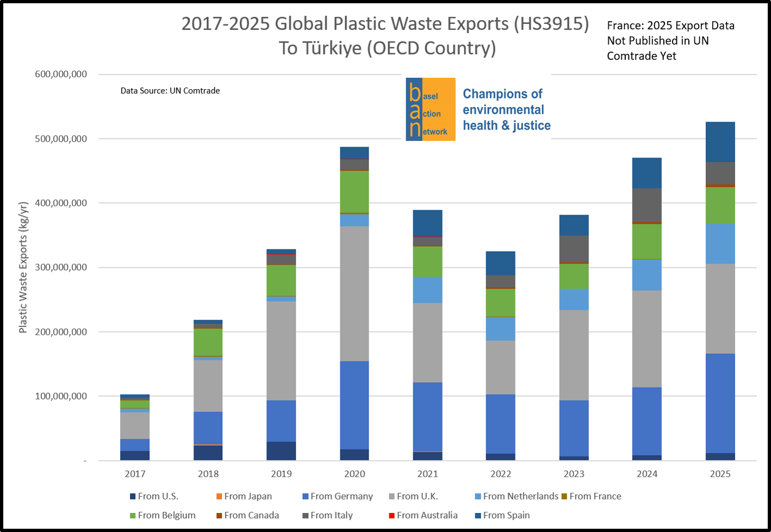The image size is (771, 532).
Task: Click the 500,000,000 y-axis label
Action: click(x=61, y=139)
